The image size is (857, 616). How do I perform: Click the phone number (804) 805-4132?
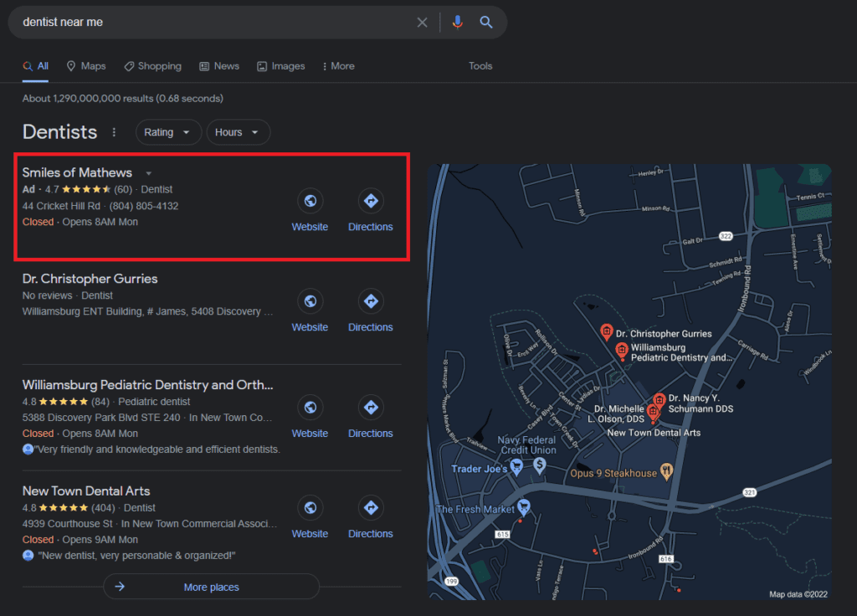[x=144, y=206]
